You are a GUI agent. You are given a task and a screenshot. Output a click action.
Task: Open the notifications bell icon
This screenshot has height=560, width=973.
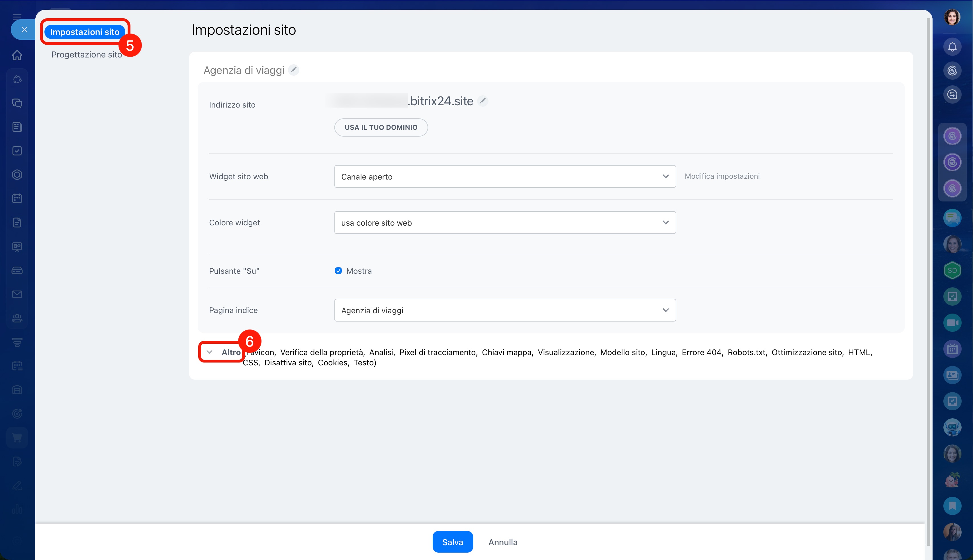[x=952, y=47]
